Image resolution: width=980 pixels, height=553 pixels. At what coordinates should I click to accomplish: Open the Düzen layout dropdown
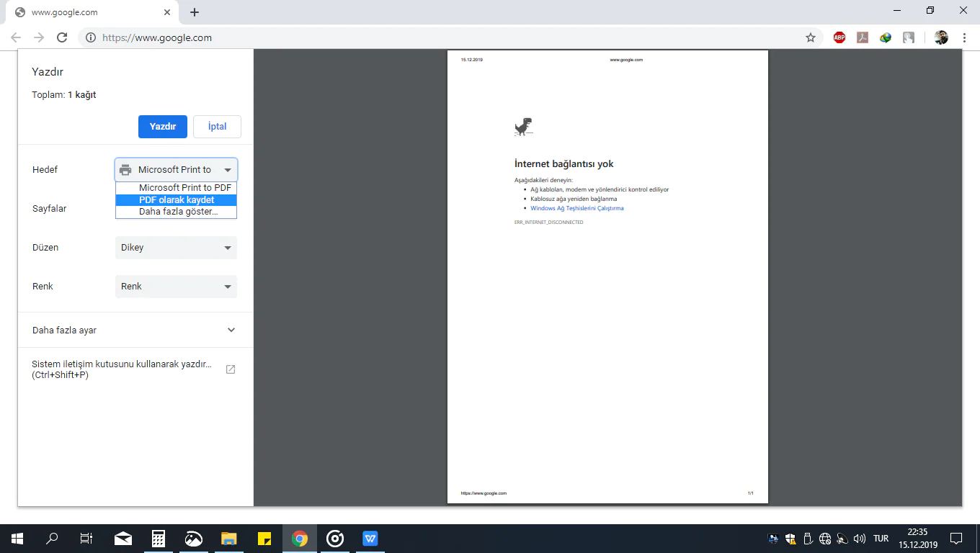tap(176, 248)
